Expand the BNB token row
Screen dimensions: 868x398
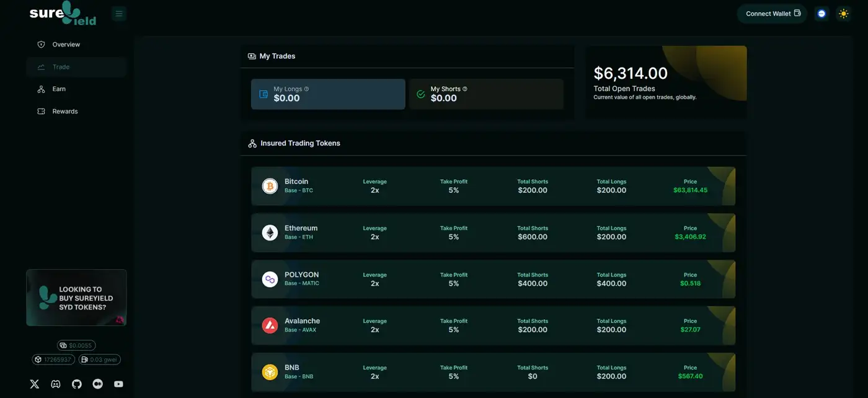493,372
